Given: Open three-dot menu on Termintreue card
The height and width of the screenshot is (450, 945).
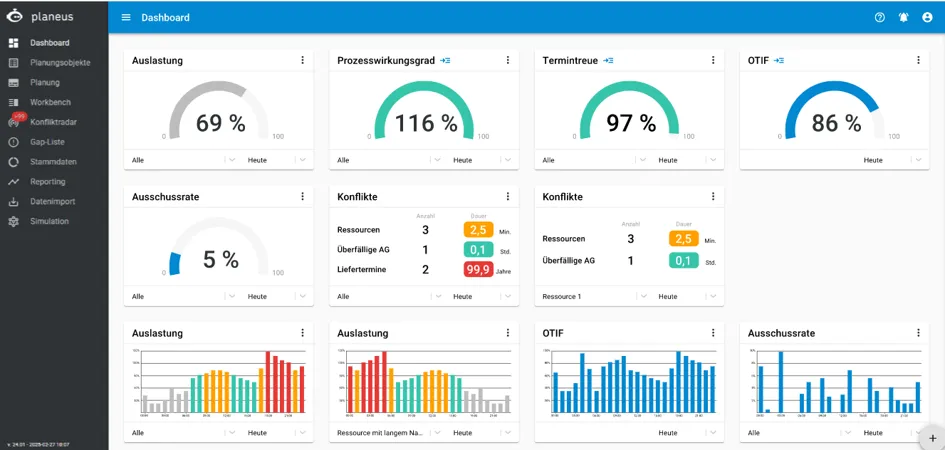Looking at the screenshot, I should click(x=713, y=60).
